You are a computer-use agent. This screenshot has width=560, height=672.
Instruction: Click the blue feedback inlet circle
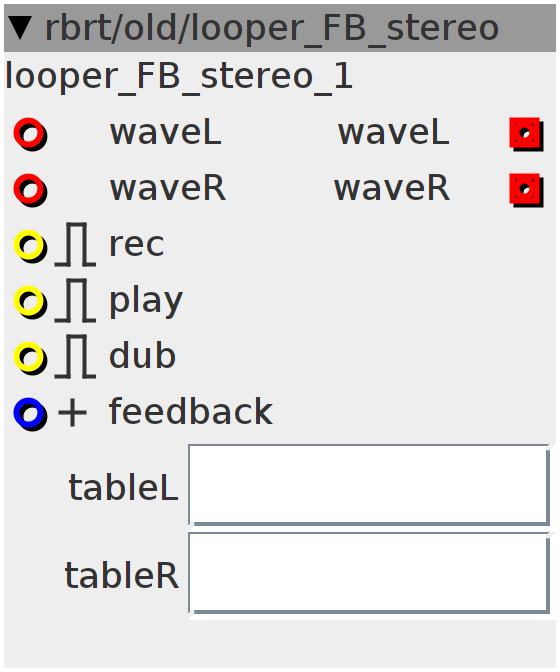(30, 414)
